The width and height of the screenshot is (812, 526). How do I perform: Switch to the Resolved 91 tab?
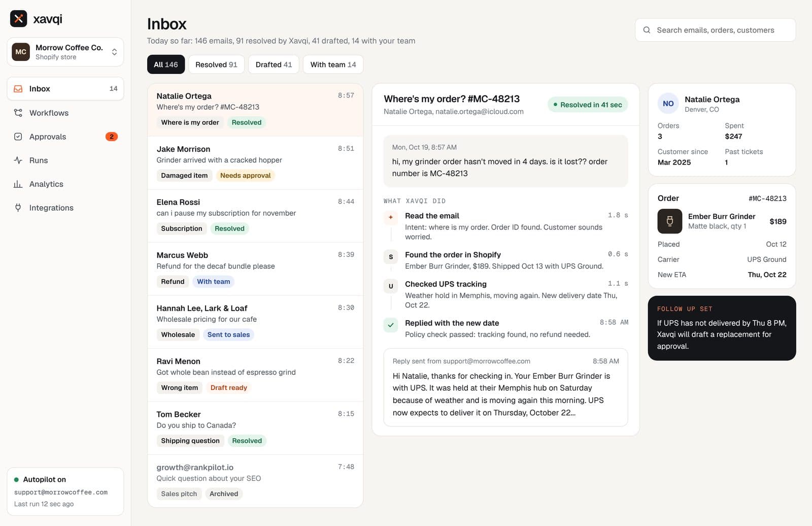216,64
